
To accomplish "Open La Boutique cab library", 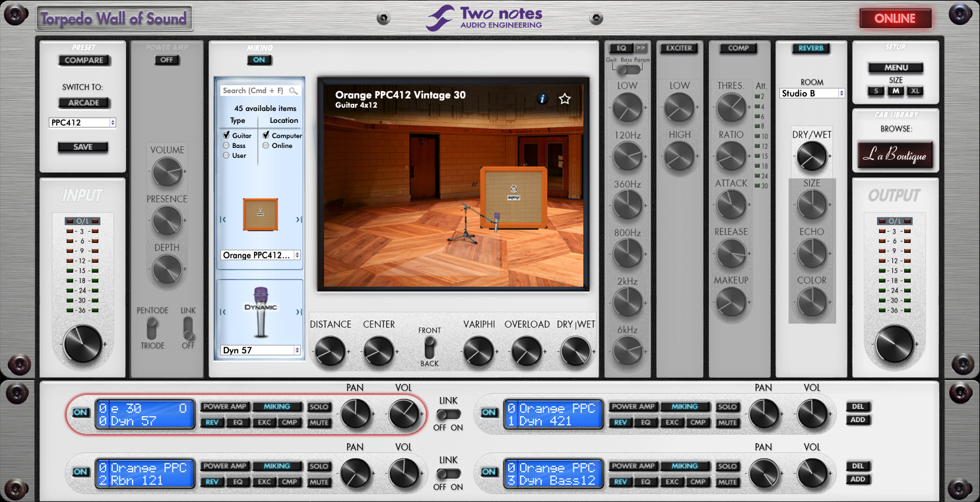I will click(x=896, y=156).
